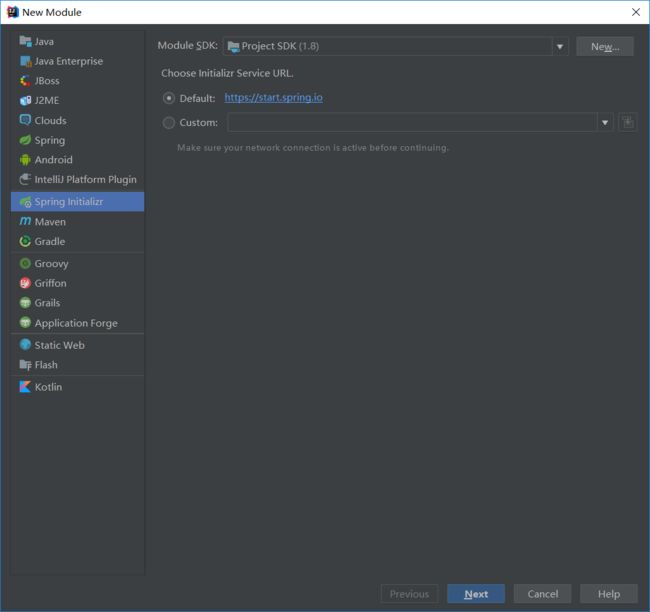Image resolution: width=650 pixels, height=612 pixels.
Task: Choose the Maven module type icon
Action: tap(26, 222)
